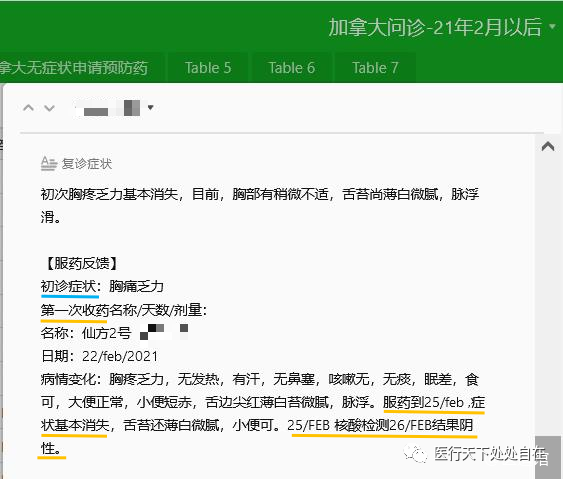Switch to the Table 6 tab
This screenshot has height=479, width=563.
coord(292,68)
